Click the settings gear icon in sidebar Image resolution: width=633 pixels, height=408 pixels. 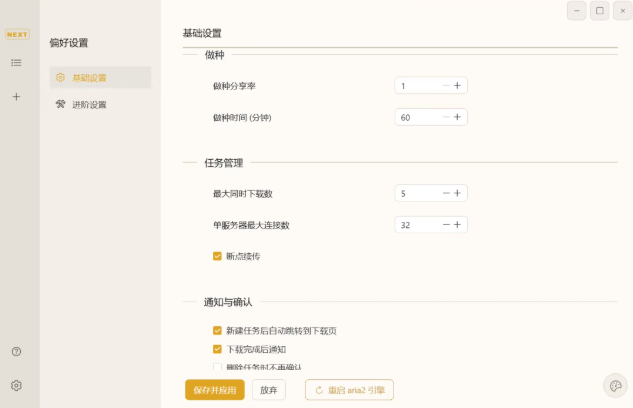tap(16, 385)
